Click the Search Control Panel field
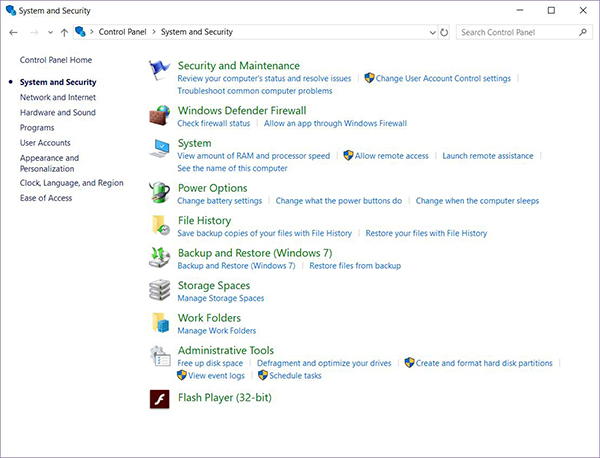 (x=515, y=33)
